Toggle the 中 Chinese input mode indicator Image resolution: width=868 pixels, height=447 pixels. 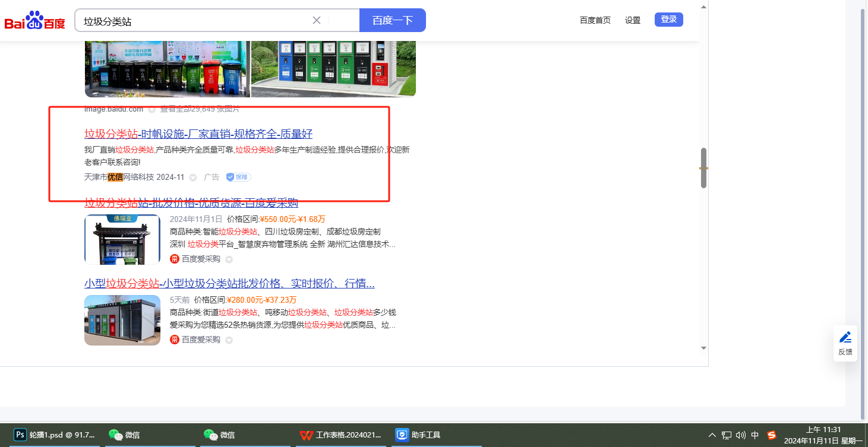[x=755, y=435]
